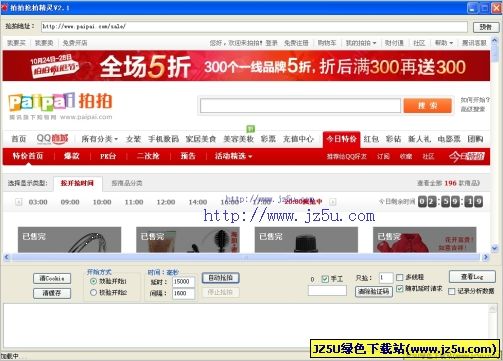This screenshot has height=361, width=503.
Task: Open the 帮助 dropdown menu
Action: point(444,43)
